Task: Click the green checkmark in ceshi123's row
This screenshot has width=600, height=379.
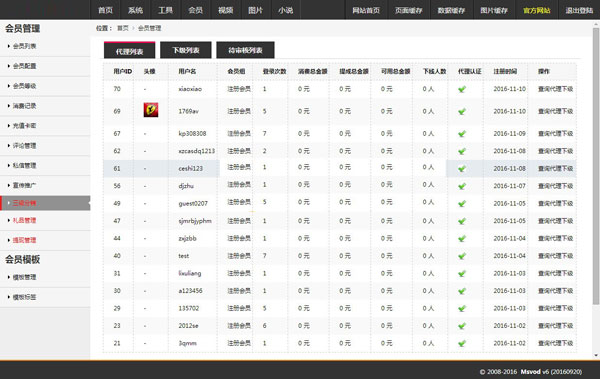Action: [x=462, y=168]
